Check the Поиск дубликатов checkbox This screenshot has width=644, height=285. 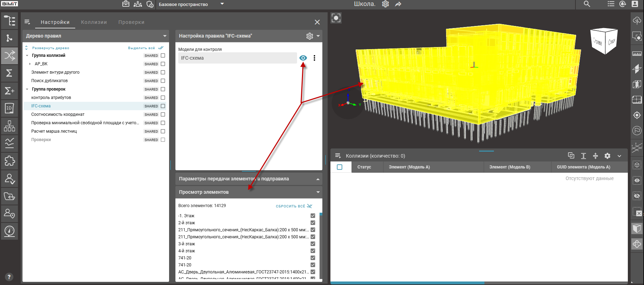pyautogui.click(x=163, y=81)
